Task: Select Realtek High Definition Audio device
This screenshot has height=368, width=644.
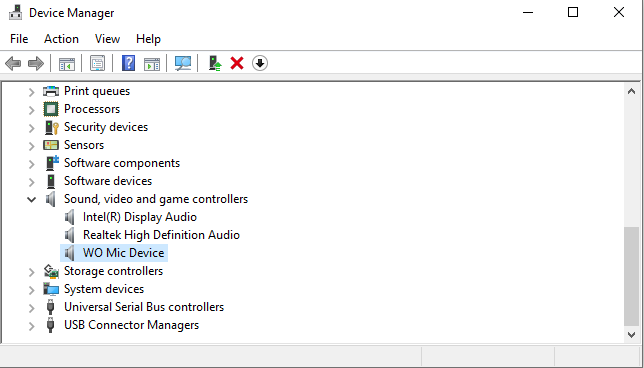Action: point(161,235)
